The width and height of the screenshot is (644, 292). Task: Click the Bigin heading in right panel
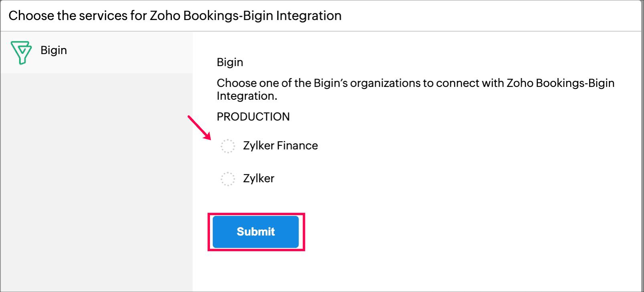[230, 62]
